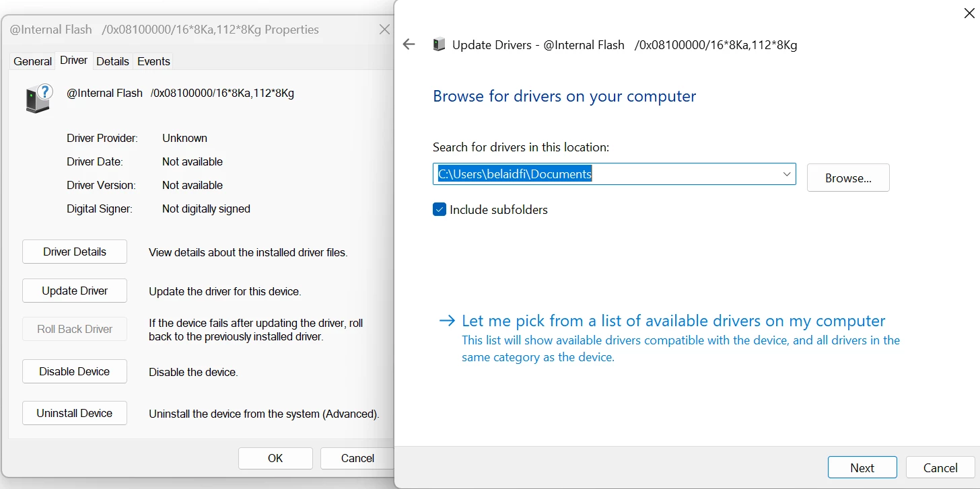Go back with the Update Drivers arrow

click(x=409, y=45)
